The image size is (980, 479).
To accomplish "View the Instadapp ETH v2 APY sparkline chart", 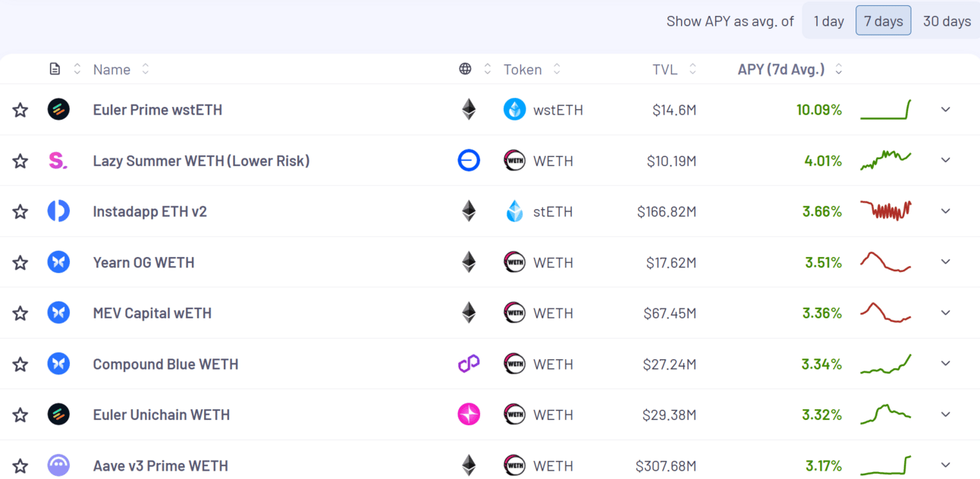I will point(886,211).
